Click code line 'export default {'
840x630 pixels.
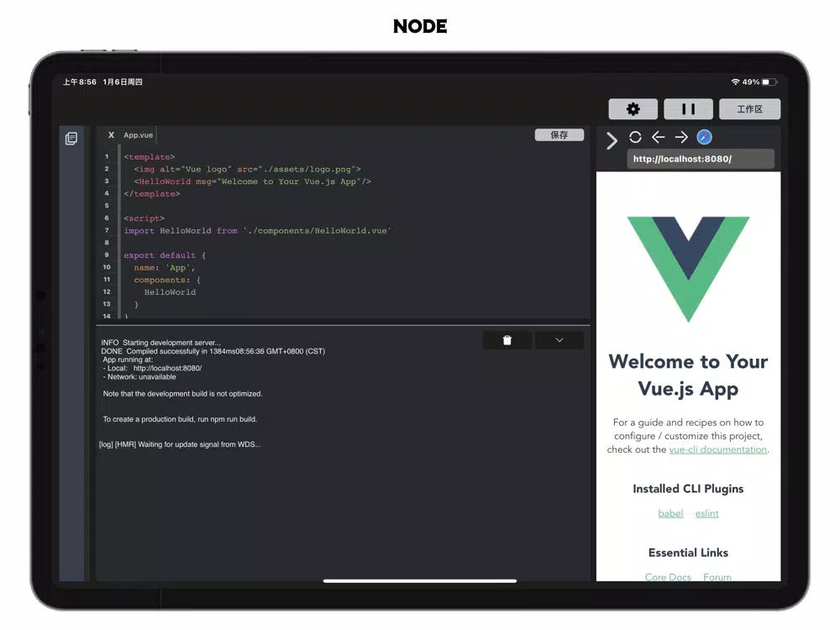165,255
